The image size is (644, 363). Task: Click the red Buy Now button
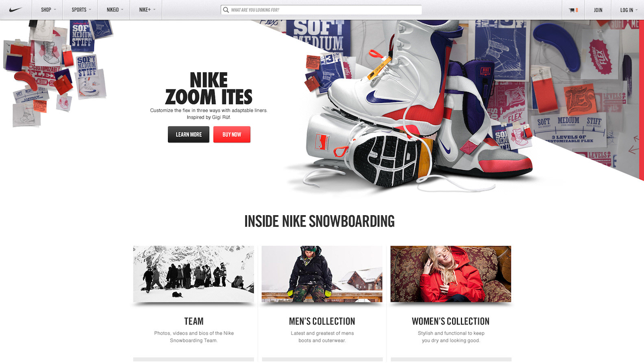(x=232, y=134)
